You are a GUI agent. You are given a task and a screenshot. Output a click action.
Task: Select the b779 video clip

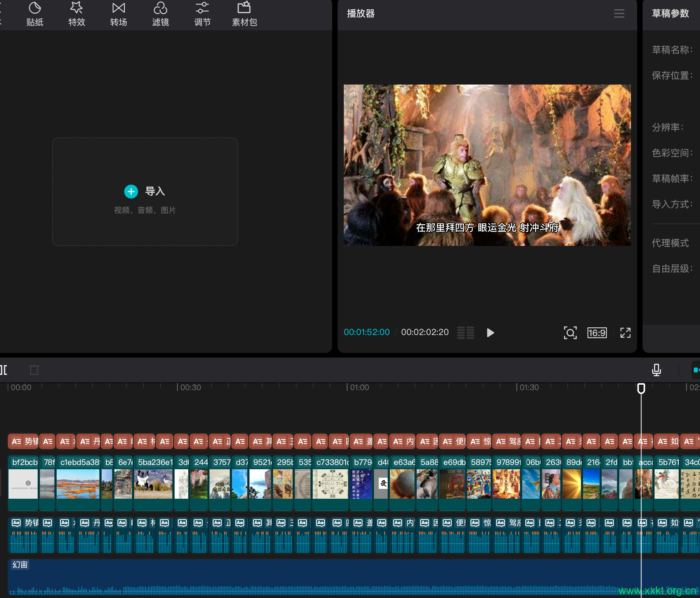point(361,482)
